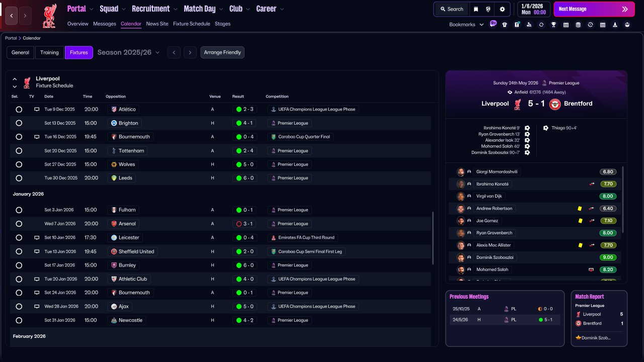
Task: Go to previous season with left arrow
Action: (x=174, y=52)
